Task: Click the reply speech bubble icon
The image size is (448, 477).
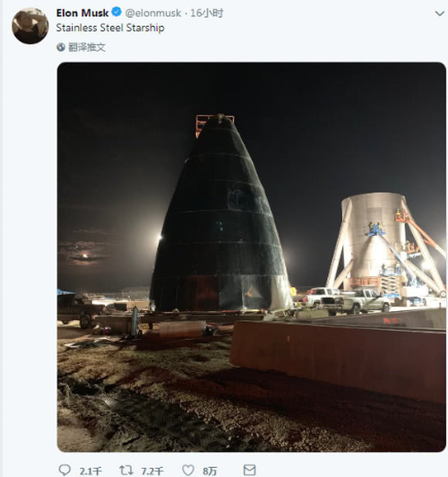Action: click(65, 471)
